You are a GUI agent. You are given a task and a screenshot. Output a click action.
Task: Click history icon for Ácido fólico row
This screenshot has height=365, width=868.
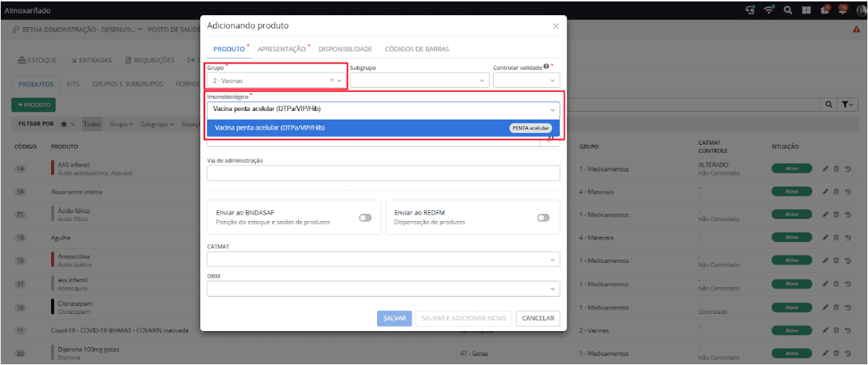848,215
